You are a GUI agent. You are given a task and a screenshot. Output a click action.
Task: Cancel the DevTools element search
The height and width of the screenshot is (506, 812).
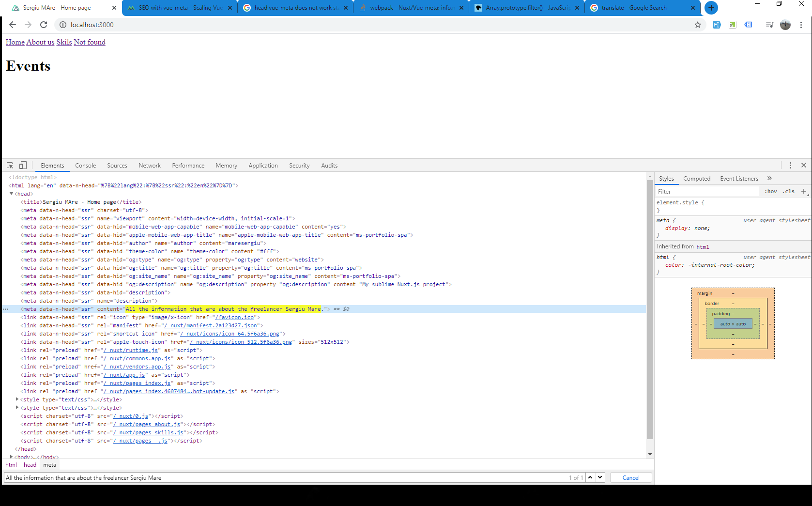631,477
